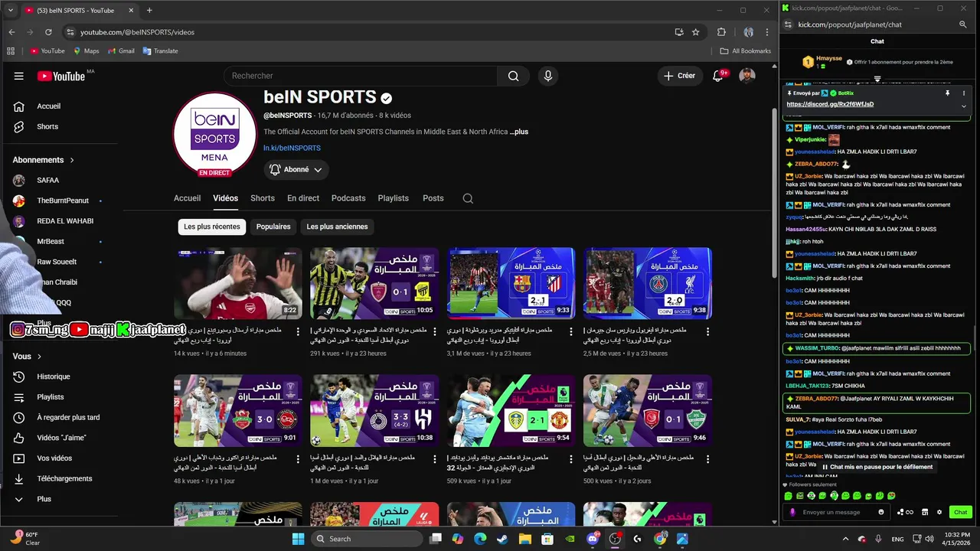Start voice search with microphone icon

547,76
